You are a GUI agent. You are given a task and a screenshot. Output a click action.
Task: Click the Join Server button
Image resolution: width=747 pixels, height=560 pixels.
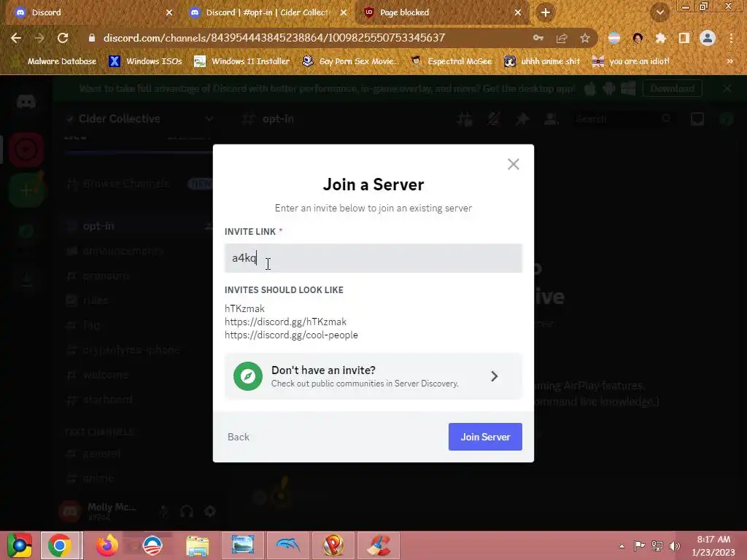(x=485, y=437)
